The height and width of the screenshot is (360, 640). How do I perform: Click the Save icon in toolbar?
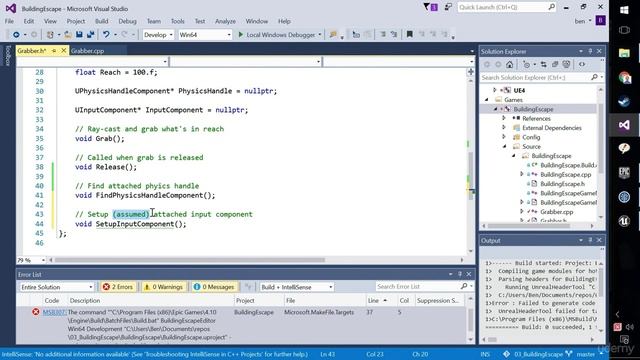pyautogui.click(x=79, y=35)
